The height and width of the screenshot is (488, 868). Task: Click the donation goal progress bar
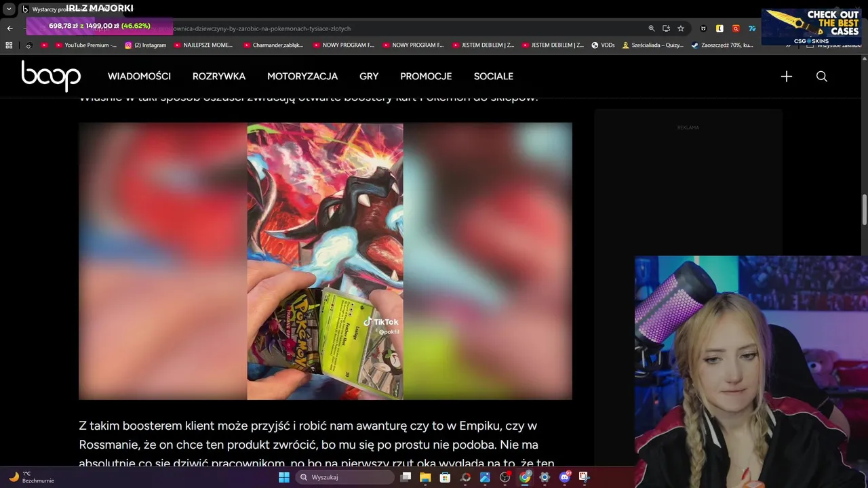click(100, 26)
